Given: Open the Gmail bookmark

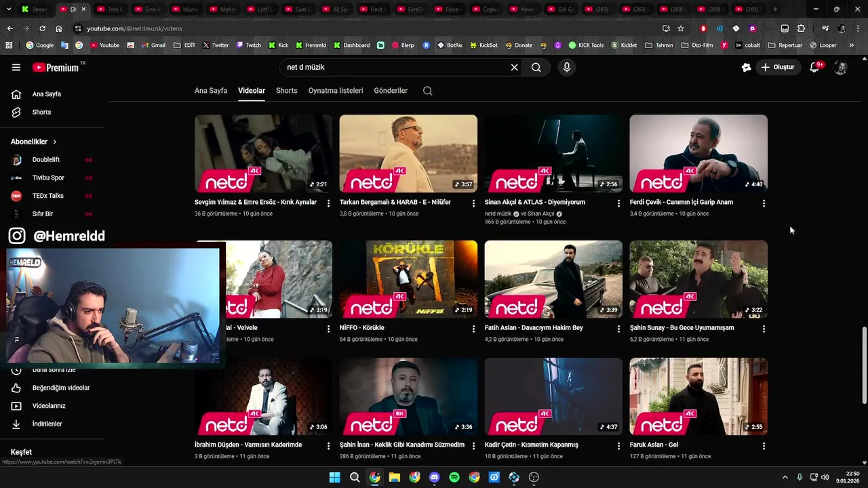Looking at the screenshot, I should [x=153, y=45].
